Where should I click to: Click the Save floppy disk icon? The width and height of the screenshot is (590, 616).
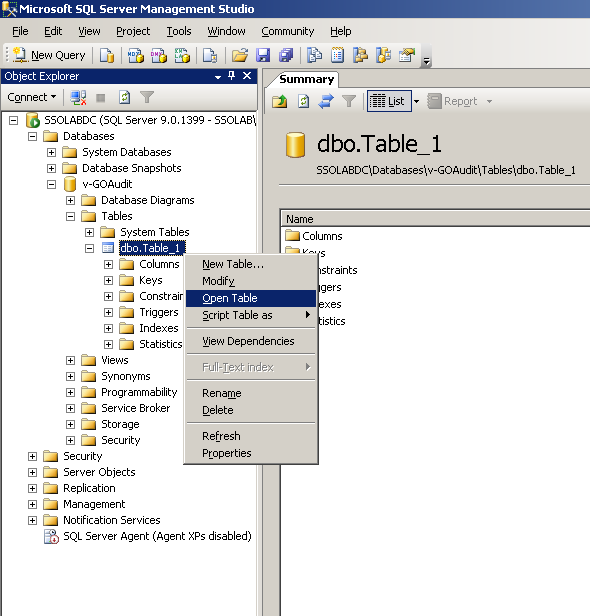click(263, 55)
